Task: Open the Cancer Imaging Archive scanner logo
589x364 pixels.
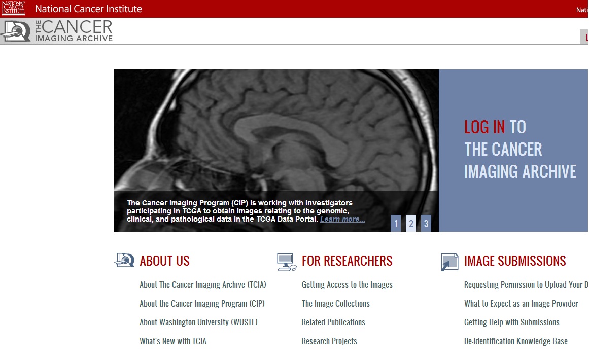Action: 16,31
